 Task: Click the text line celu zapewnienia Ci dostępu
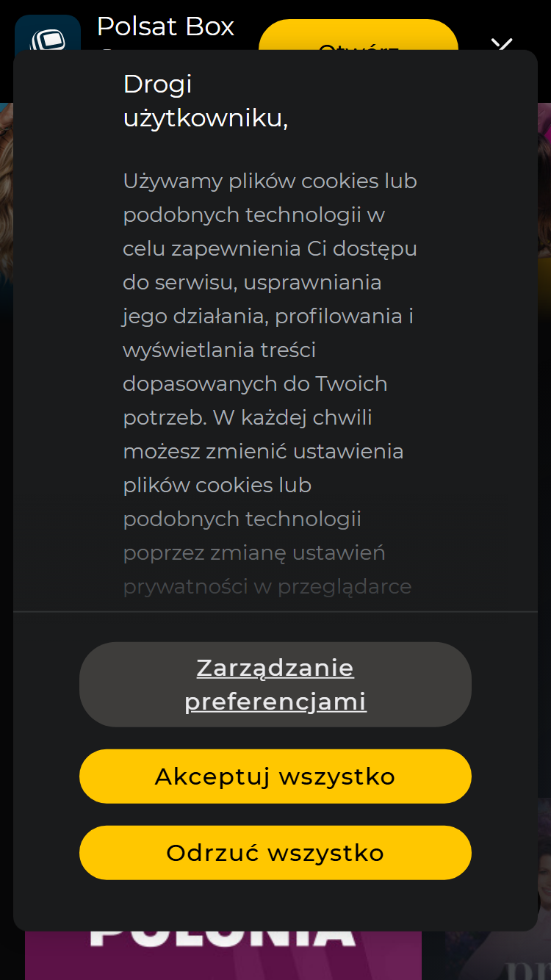[270, 248]
